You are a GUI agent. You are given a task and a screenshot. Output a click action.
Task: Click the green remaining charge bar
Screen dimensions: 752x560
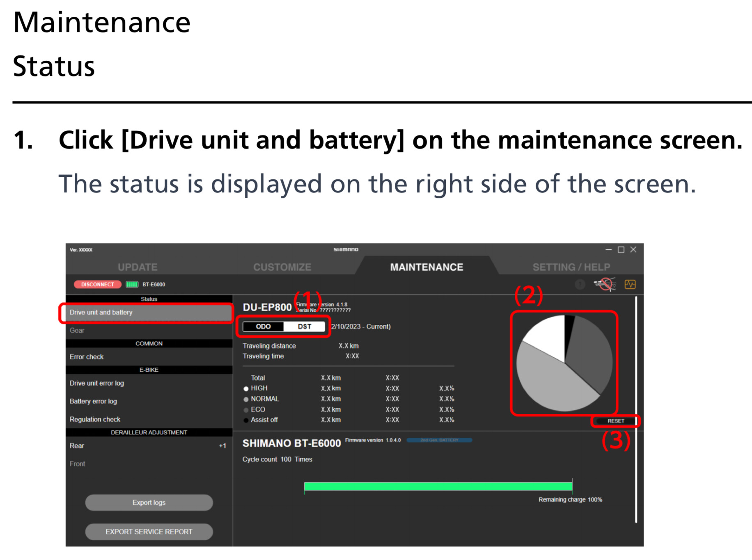[438, 487]
